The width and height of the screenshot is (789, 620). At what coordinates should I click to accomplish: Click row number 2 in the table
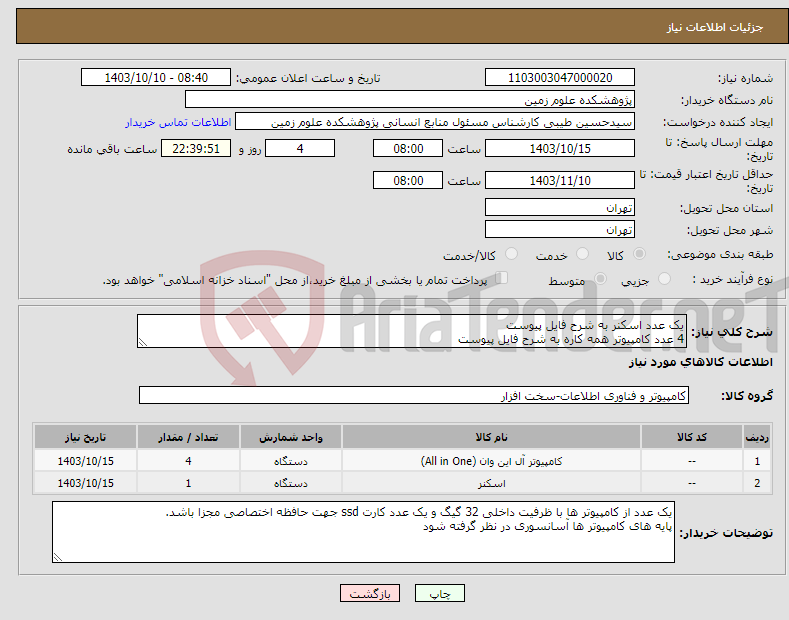757,483
